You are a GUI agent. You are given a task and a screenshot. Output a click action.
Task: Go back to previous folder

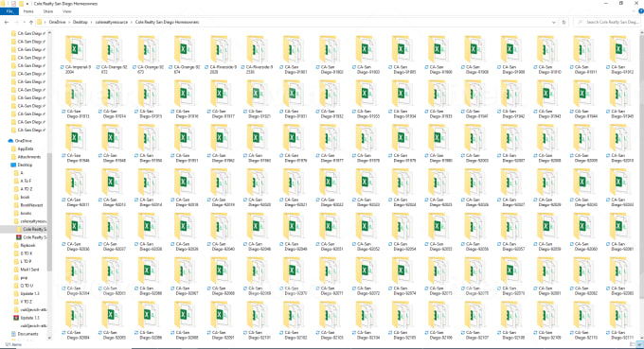[7, 22]
